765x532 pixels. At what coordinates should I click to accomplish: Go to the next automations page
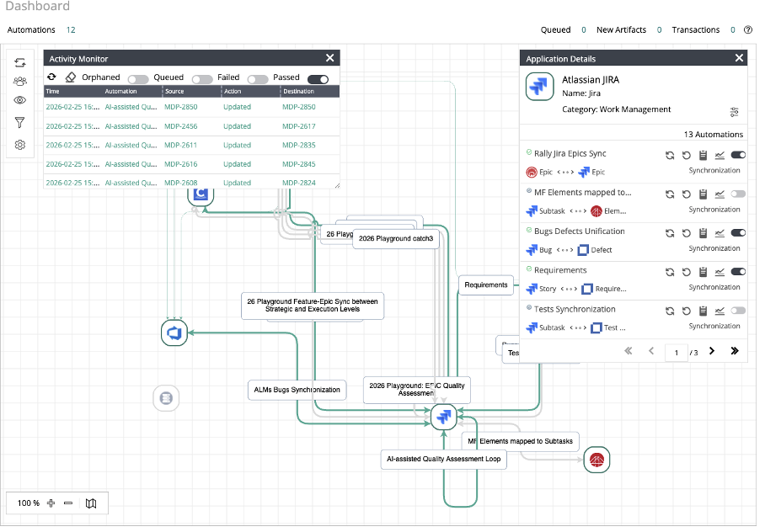[x=712, y=352]
